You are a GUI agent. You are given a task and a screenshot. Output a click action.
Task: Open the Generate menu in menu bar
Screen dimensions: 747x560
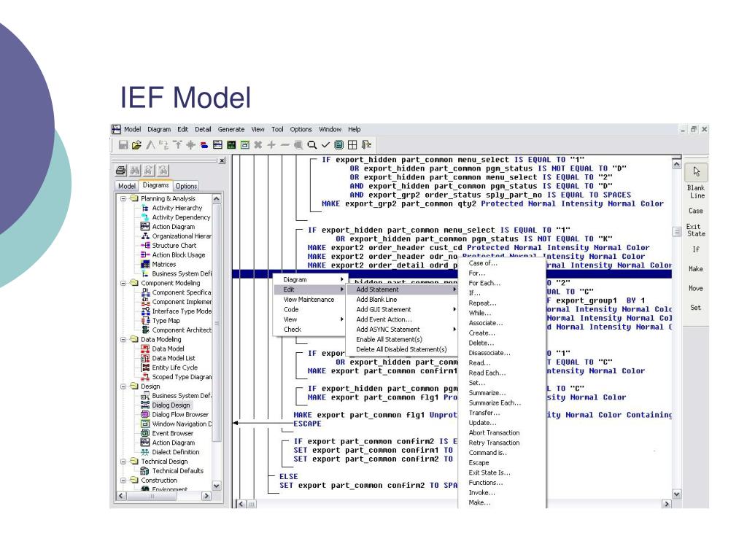231,129
